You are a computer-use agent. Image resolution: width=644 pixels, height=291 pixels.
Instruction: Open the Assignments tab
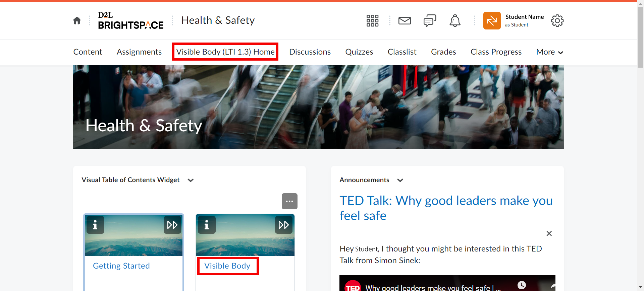coord(139,52)
